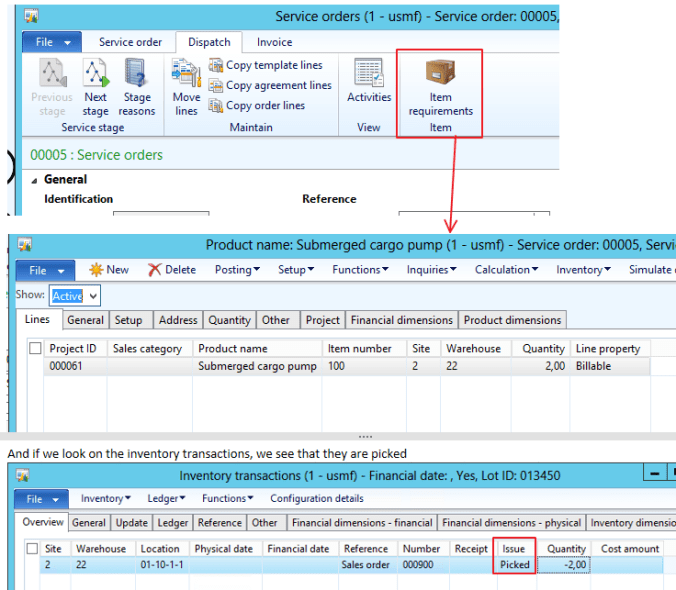Expand the Posting menu dropdown

[x=237, y=270]
